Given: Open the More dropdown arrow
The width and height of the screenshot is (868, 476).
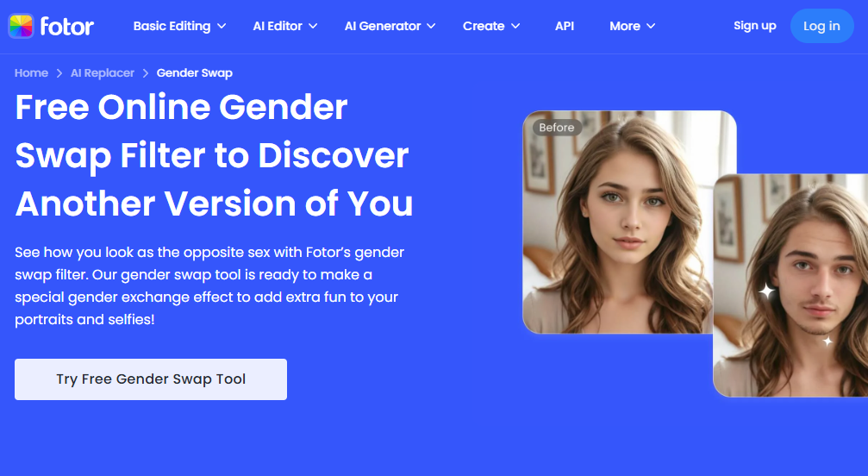Looking at the screenshot, I should point(651,27).
